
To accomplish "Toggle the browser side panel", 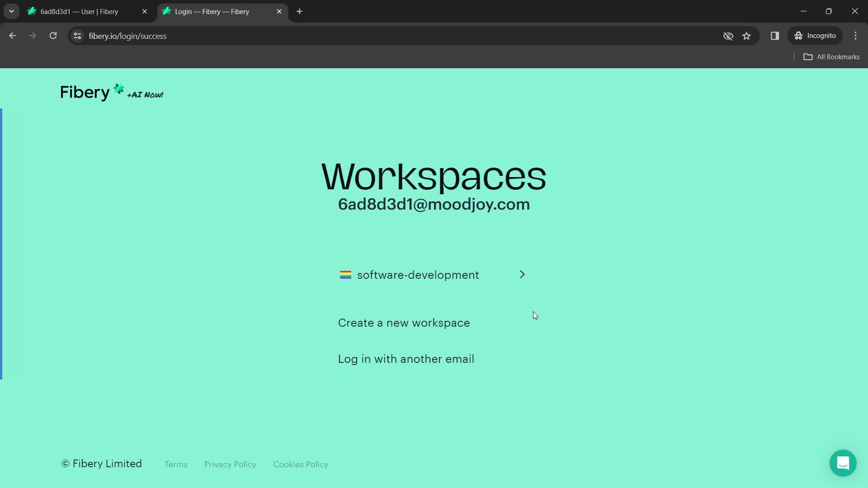I will point(775,36).
